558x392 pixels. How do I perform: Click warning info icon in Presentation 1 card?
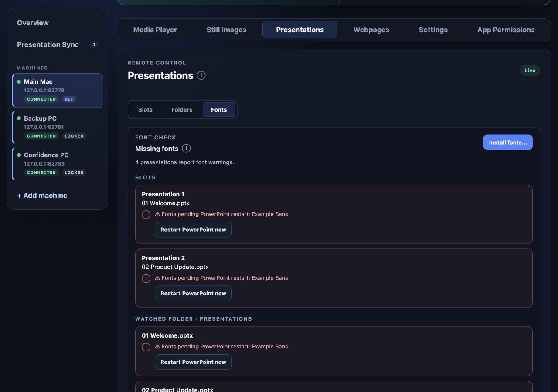click(x=146, y=215)
